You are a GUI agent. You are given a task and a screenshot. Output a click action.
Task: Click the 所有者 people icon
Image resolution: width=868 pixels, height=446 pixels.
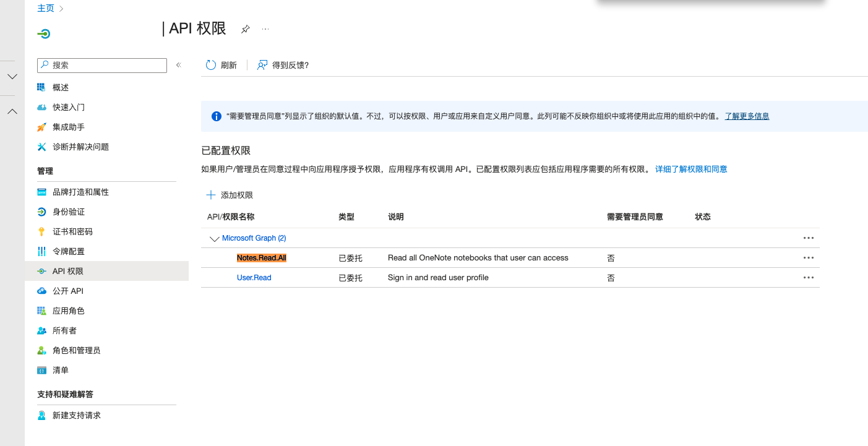[41, 330]
